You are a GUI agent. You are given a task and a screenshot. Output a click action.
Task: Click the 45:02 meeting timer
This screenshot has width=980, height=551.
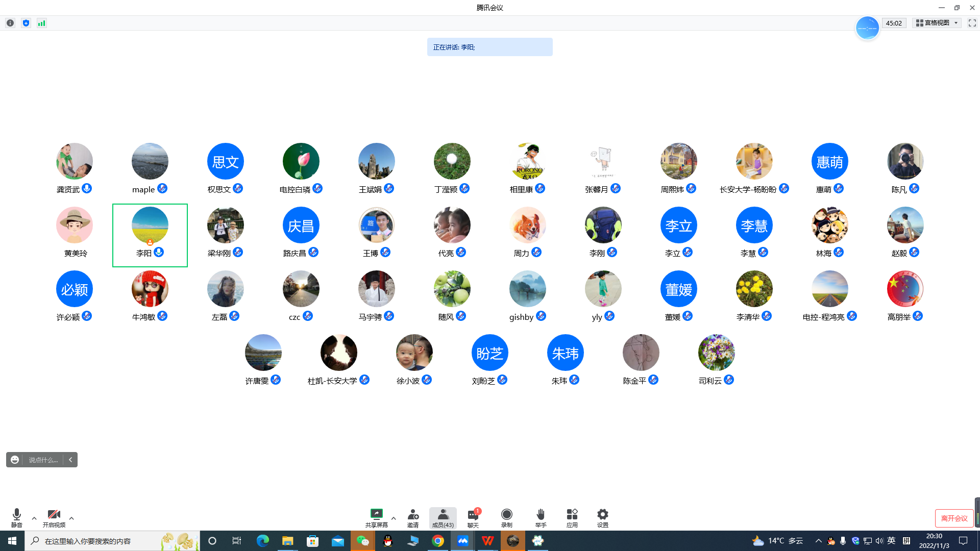894,23
